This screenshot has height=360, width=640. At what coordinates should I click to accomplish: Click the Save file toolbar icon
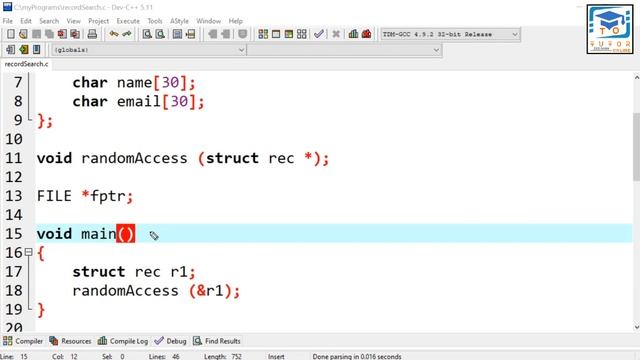point(36,34)
